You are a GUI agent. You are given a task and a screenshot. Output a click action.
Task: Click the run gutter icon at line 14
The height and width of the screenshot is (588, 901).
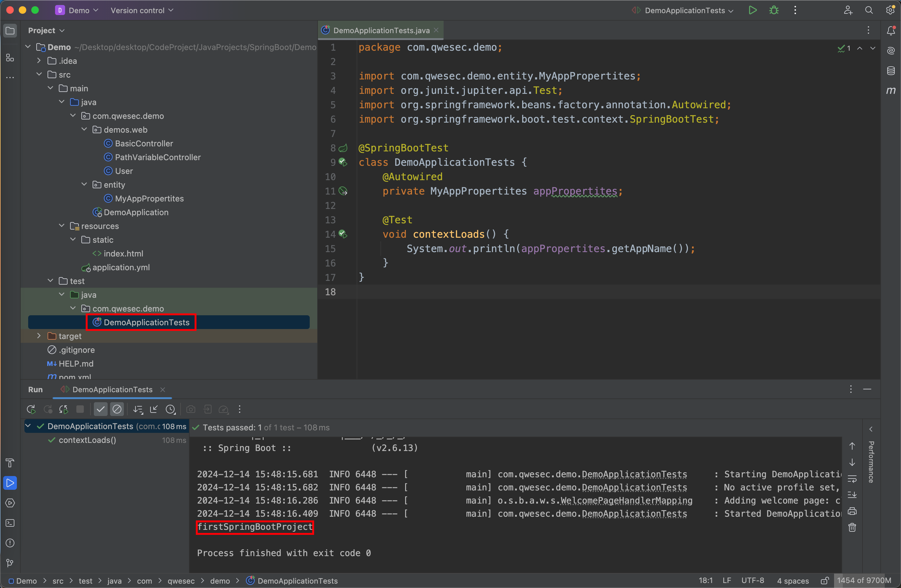(x=343, y=234)
